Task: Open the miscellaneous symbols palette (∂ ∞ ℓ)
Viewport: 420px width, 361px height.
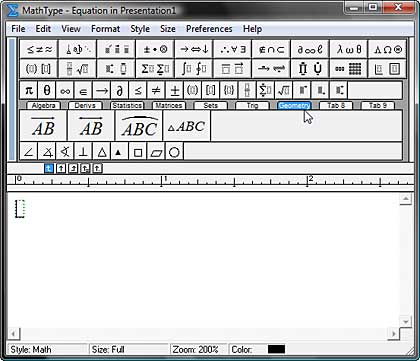Action: 310,49
